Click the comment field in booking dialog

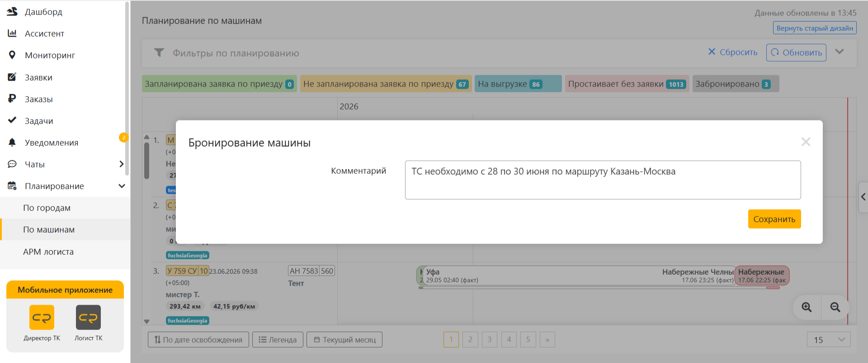pos(603,180)
